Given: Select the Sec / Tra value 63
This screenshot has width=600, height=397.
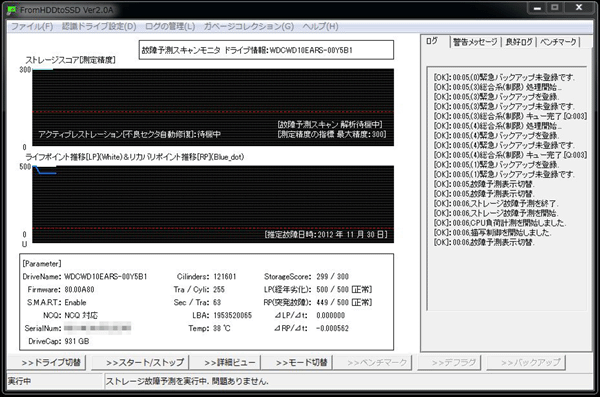Looking at the screenshot, I should 217,302.
